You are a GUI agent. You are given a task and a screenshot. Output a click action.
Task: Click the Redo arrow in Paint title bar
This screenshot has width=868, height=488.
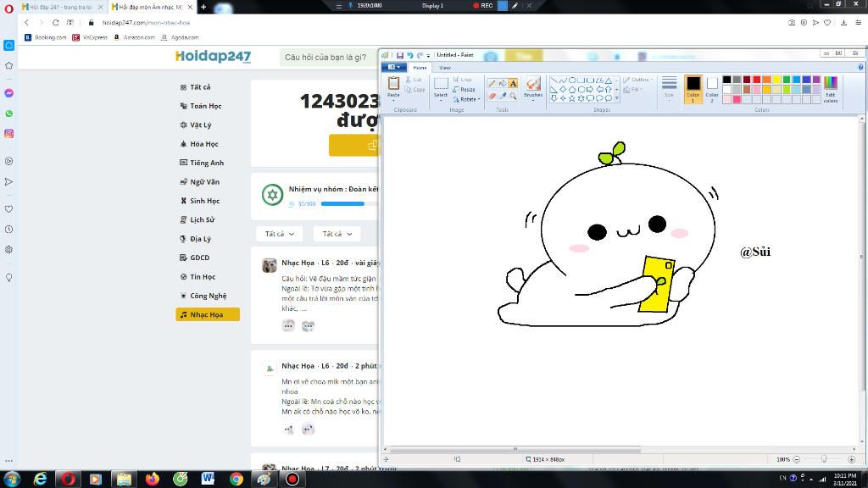(420, 55)
